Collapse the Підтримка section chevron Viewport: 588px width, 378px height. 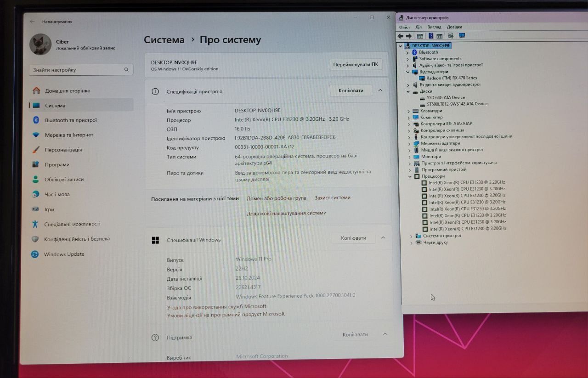[385, 334]
